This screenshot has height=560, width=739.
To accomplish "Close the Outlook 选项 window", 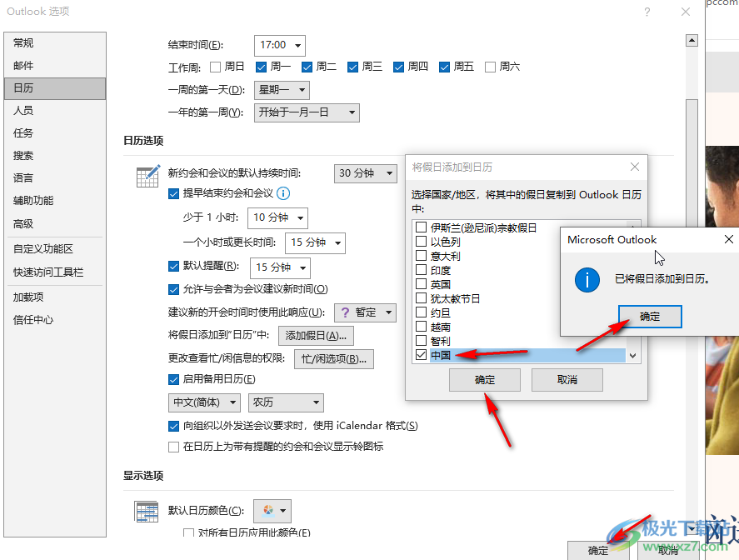I will (x=686, y=12).
